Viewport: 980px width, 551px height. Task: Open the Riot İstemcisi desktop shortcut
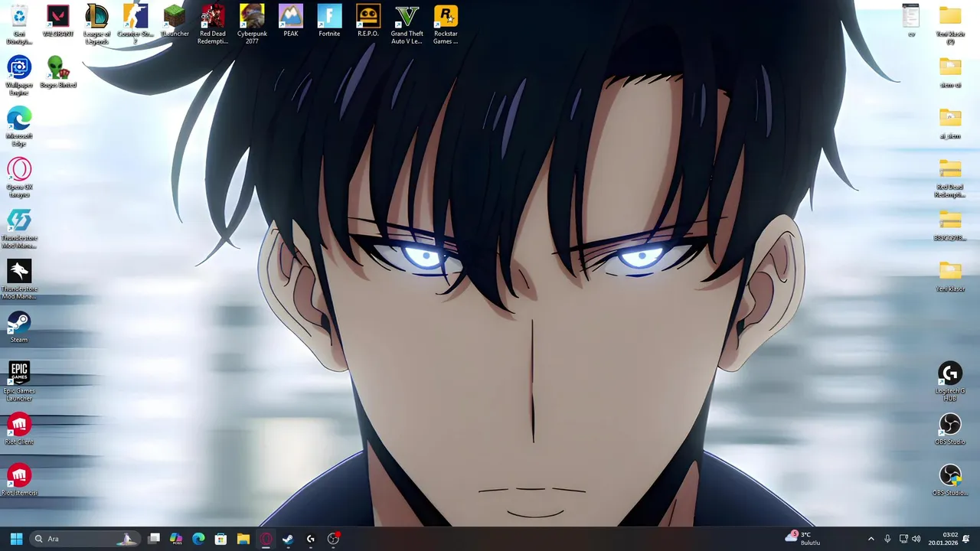point(19,480)
